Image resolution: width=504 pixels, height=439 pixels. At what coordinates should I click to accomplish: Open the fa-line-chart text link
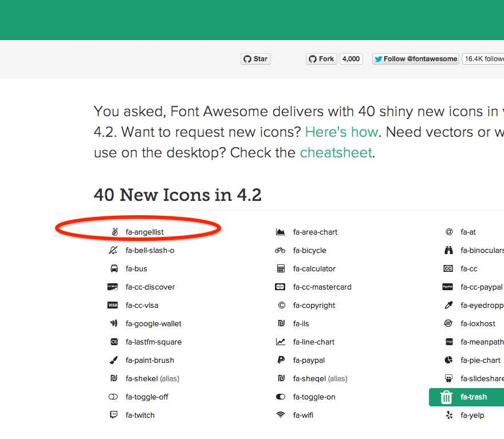(314, 342)
